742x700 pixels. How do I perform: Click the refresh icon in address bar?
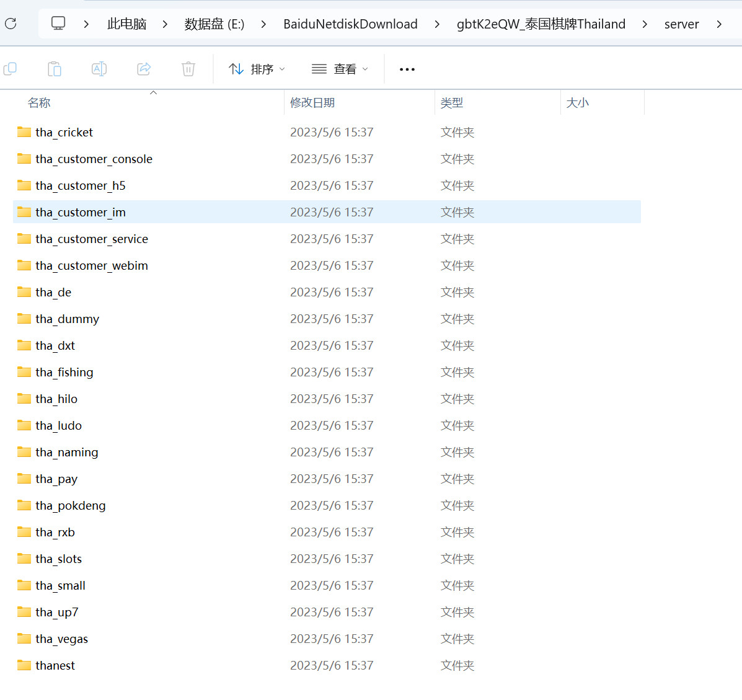(11, 24)
